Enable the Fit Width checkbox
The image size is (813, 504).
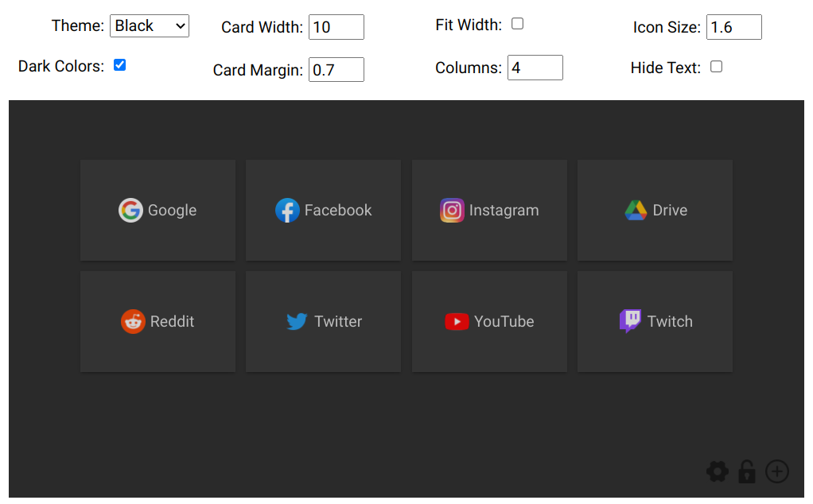(517, 24)
